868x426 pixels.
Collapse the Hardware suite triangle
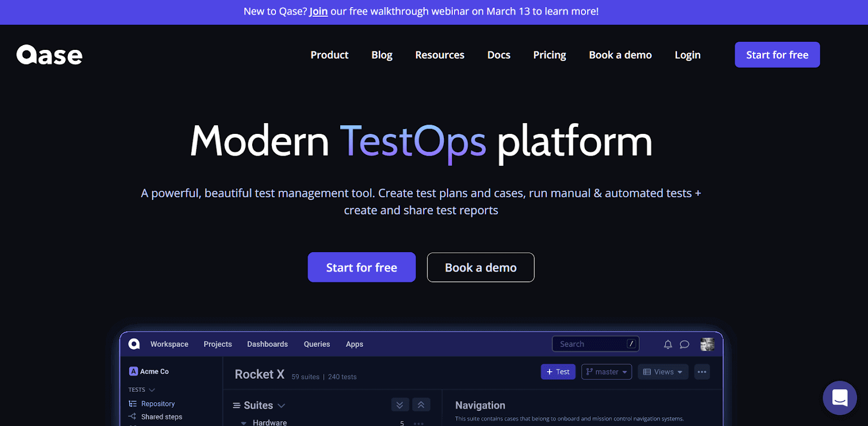[x=244, y=423]
